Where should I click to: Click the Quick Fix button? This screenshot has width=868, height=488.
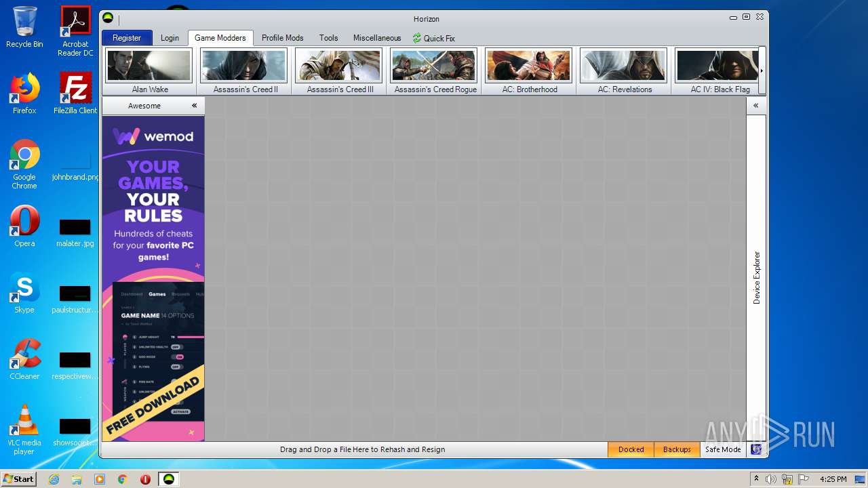434,38
